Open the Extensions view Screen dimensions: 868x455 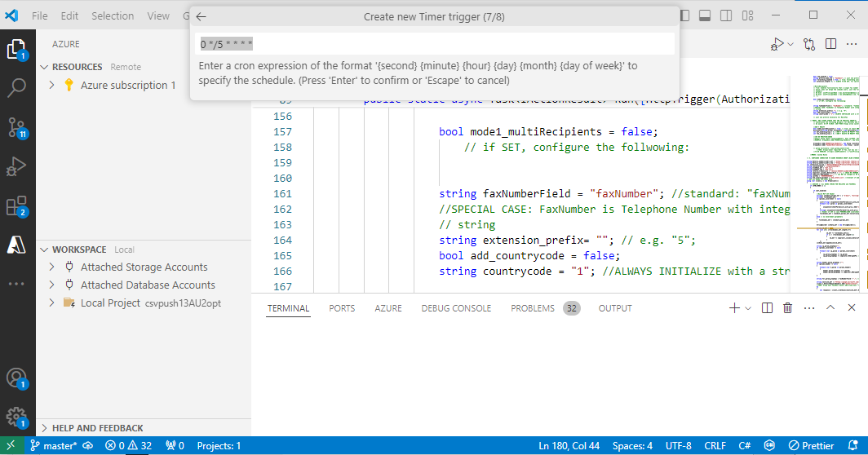point(17,206)
